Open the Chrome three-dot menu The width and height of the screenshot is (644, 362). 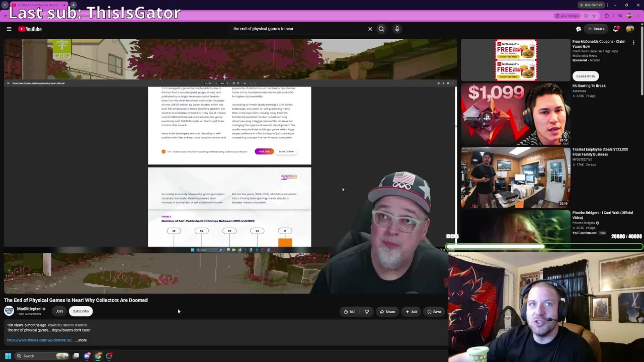click(x=638, y=16)
